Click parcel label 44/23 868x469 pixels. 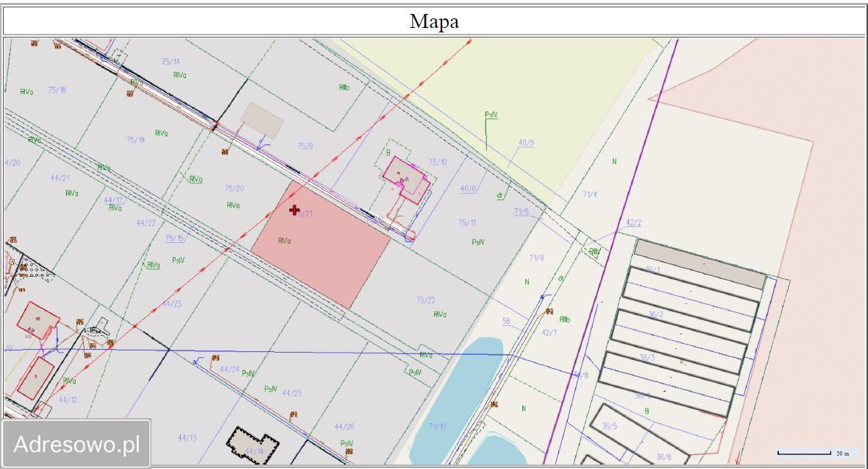tap(171, 304)
